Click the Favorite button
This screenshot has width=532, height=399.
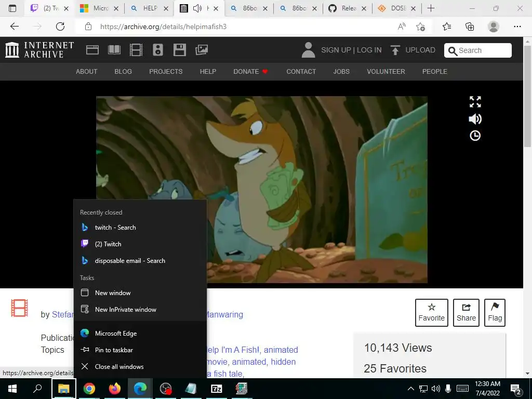[x=432, y=312]
